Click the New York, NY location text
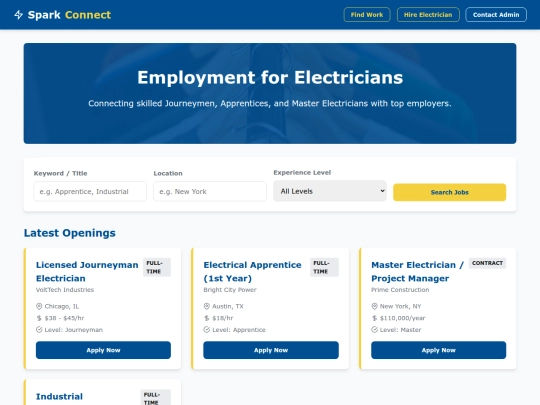The width and height of the screenshot is (540, 405). 400,306
